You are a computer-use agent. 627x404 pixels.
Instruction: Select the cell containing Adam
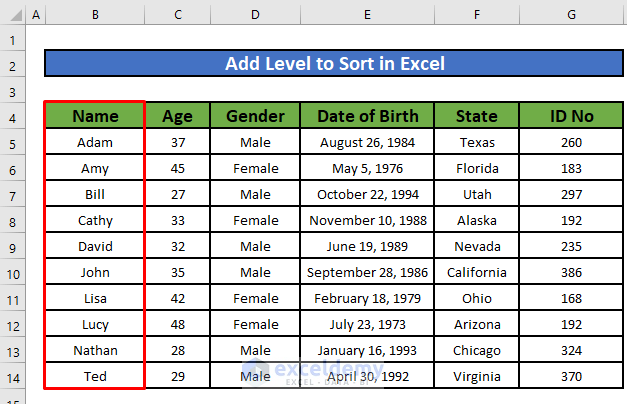pyautogui.click(x=95, y=142)
